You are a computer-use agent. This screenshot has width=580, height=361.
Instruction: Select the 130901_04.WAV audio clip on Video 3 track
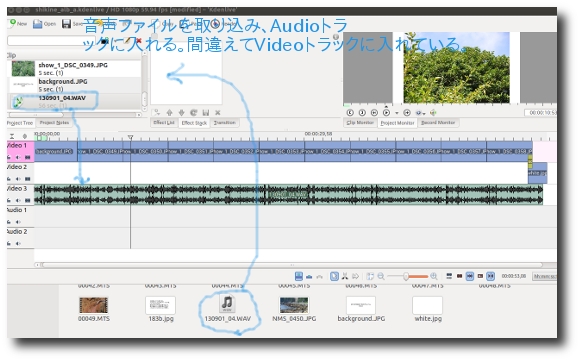(289, 195)
